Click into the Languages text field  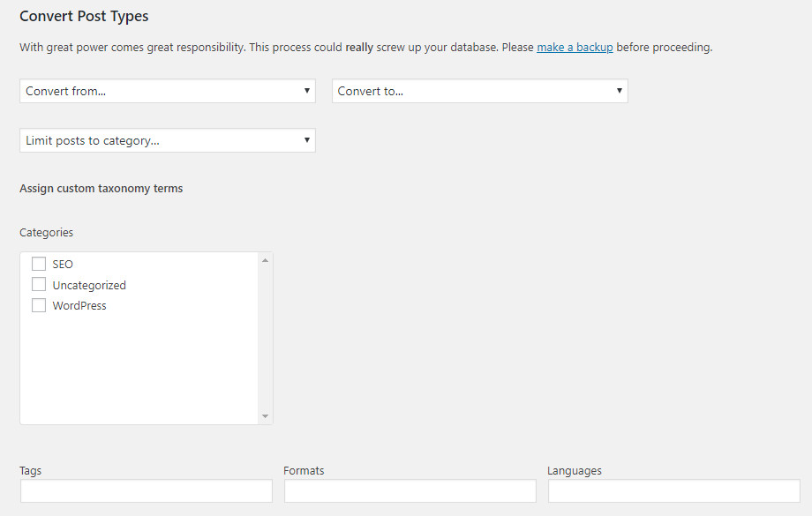point(674,490)
